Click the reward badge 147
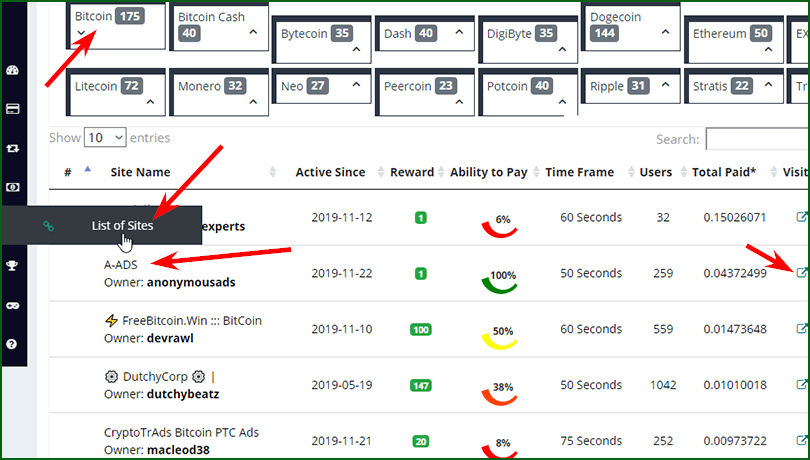This screenshot has height=460, width=810. 421,386
